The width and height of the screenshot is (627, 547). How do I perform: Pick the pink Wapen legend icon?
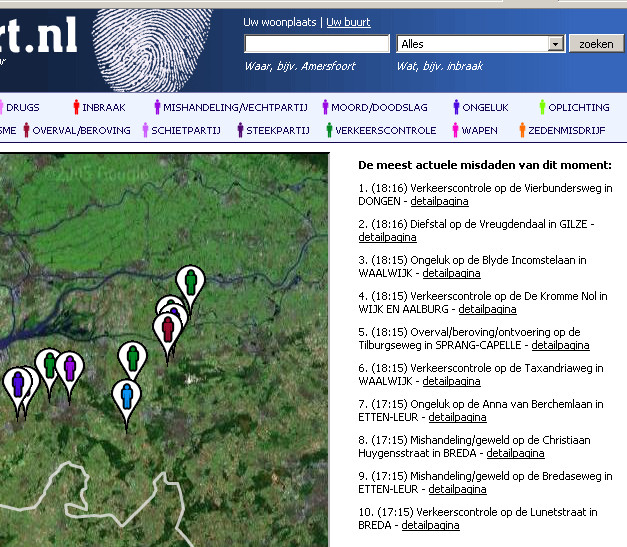(454, 130)
